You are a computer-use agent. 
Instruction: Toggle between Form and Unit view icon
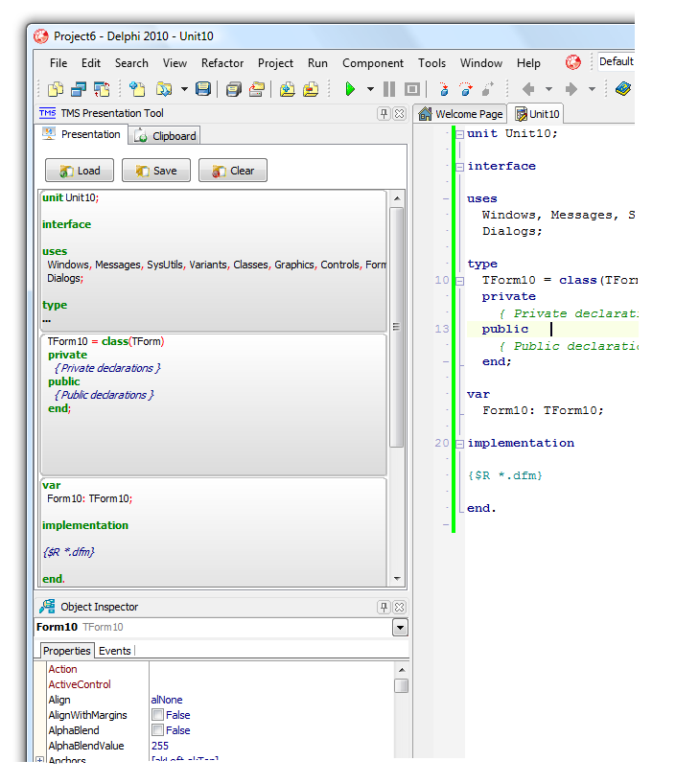[x=102, y=89]
